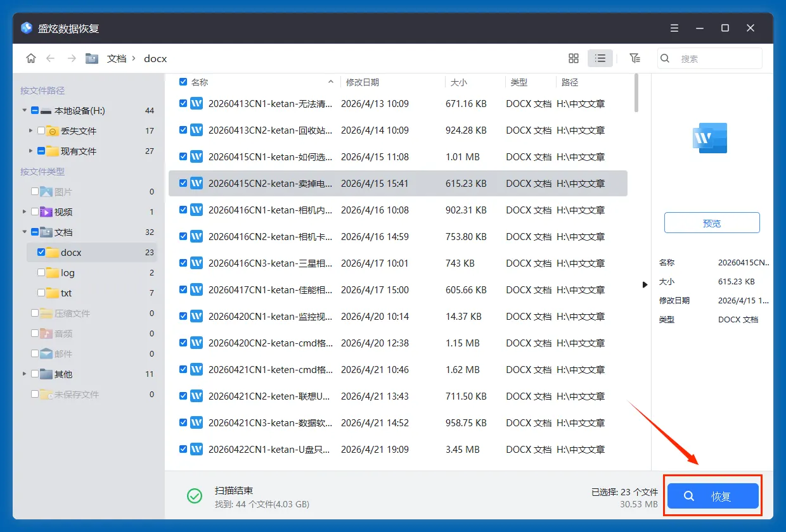Go to home screen via house icon
The width and height of the screenshot is (786, 532).
[31, 58]
